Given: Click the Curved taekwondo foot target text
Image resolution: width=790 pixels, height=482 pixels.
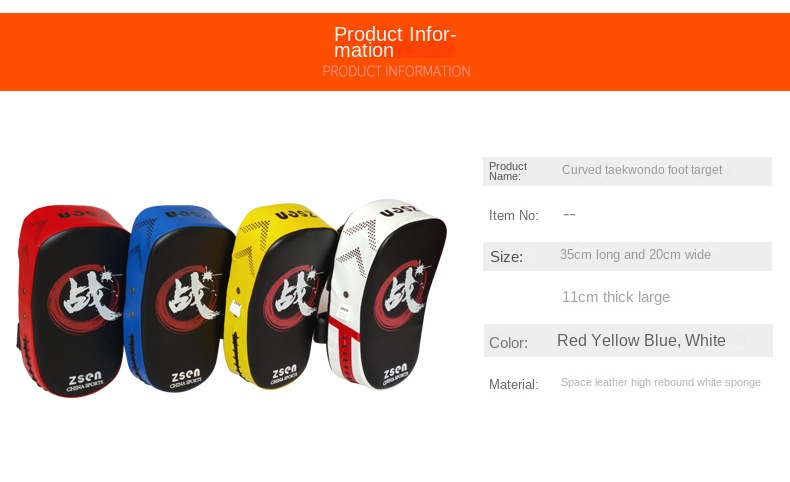Looking at the screenshot, I should point(642,170).
